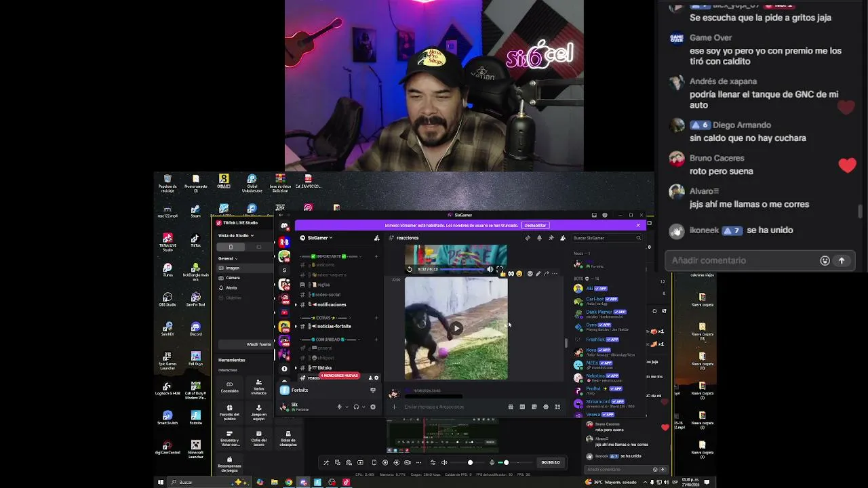Open the threads icon in Discord header
Image resolution: width=868 pixels, height=488 pixels.
click(528, 238)
